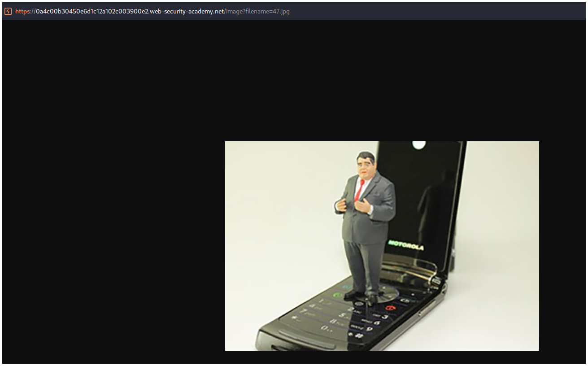The image size is (588, 366).
Task: Click the circular navigation pad on phone
Action: [386, 294]
